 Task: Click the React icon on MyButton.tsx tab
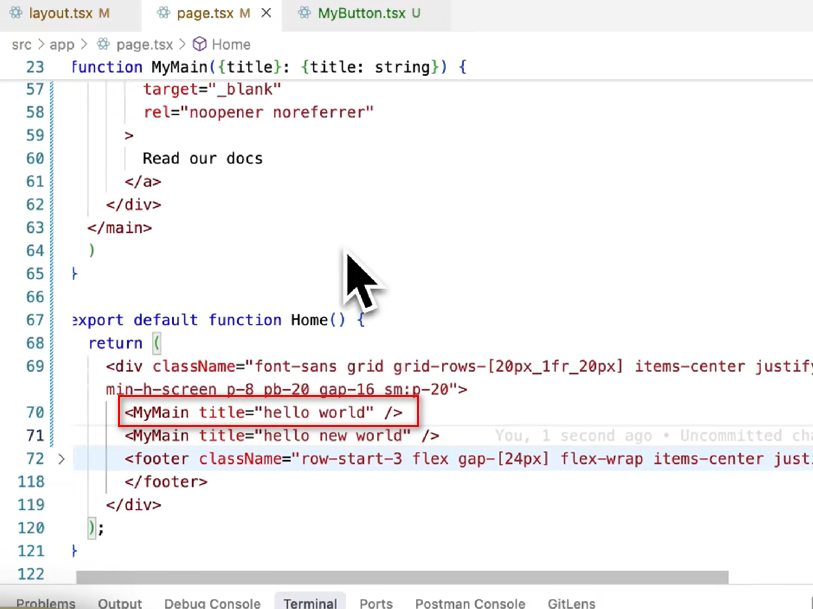[305, 13]
